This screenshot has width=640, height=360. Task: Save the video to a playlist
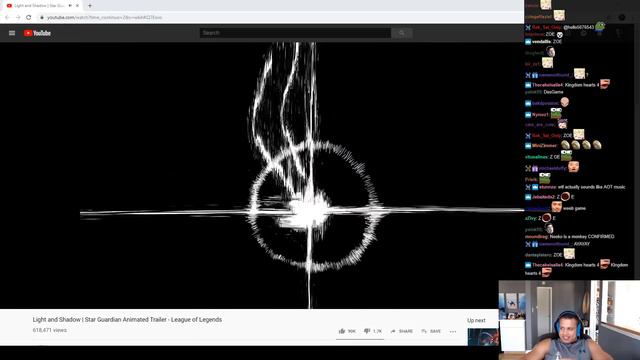click(x=431, y=331)
